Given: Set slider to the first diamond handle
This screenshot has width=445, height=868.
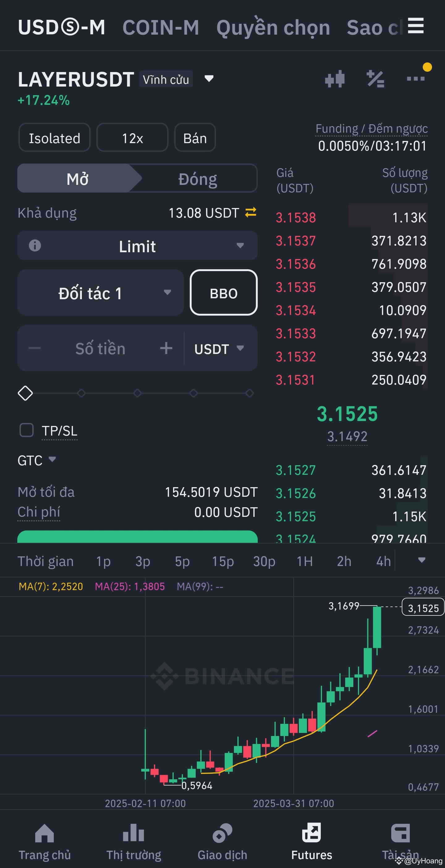Looking at the screenshot, I should 25,393.
